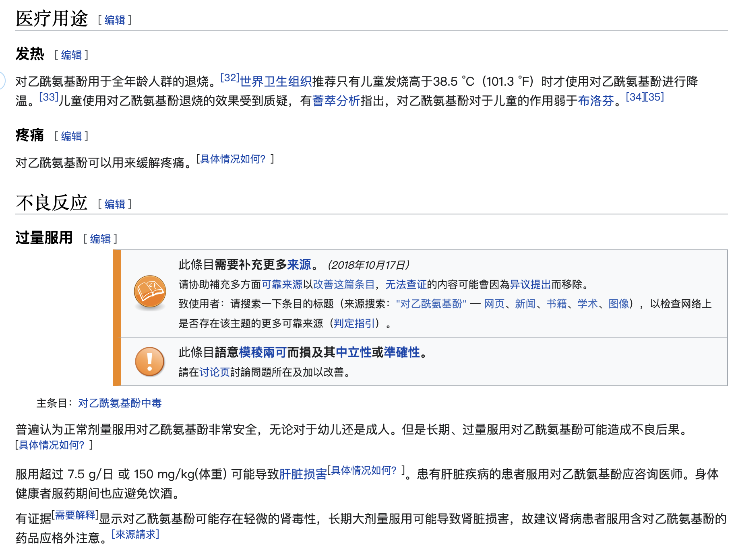Click the 需要解释 superscript tag
The width and height of the screenshot is (736, 560).
click(75, 515)
